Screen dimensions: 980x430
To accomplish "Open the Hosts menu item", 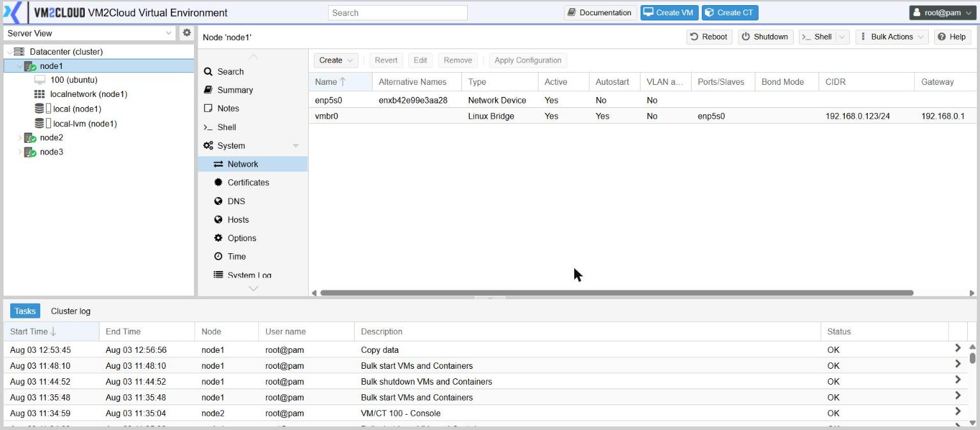I will 253,219.
